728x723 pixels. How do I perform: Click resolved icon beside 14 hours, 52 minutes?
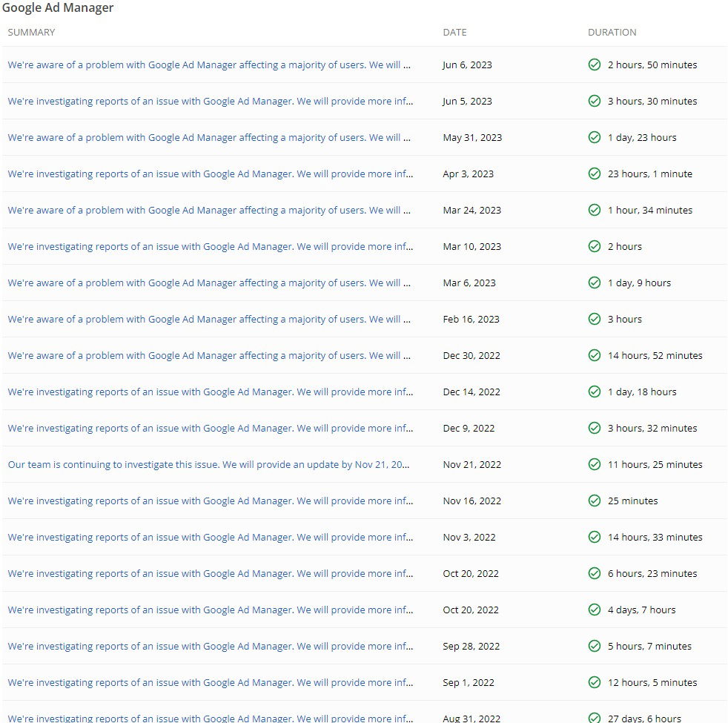coord(594,355)
